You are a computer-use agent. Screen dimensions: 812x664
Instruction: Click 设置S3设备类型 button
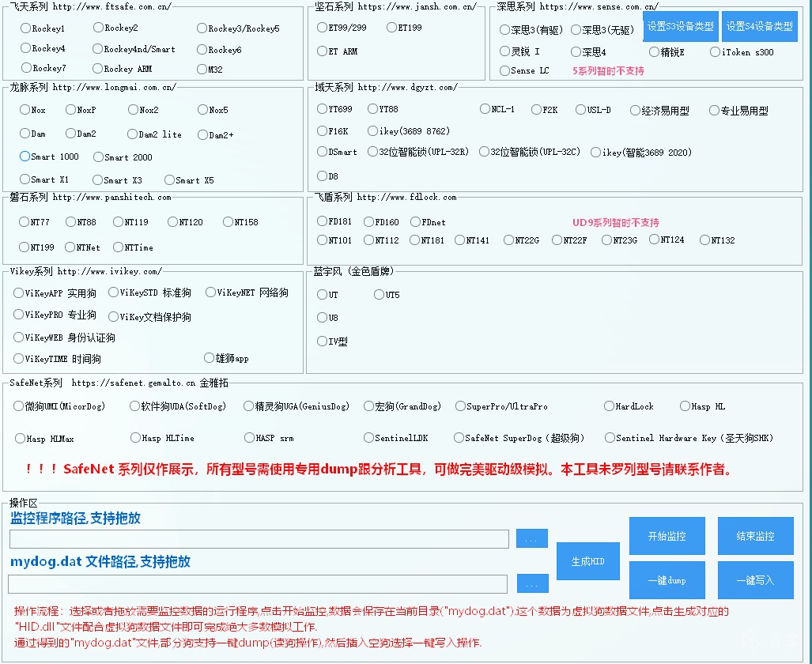point(681,26)
